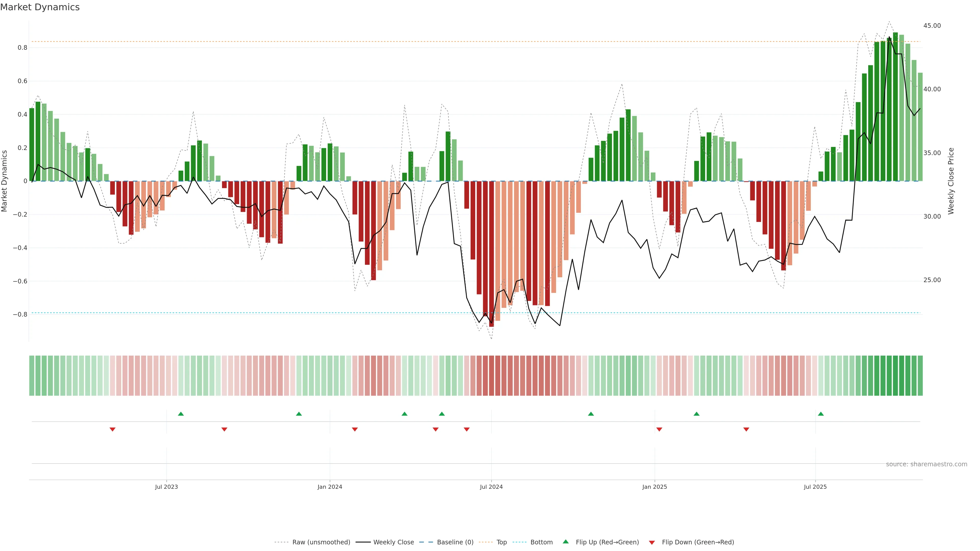This screenshot has width=980, height=551.
Task: Click the green Flip Up triangle in legend
Action: click(x=566, y=542)
